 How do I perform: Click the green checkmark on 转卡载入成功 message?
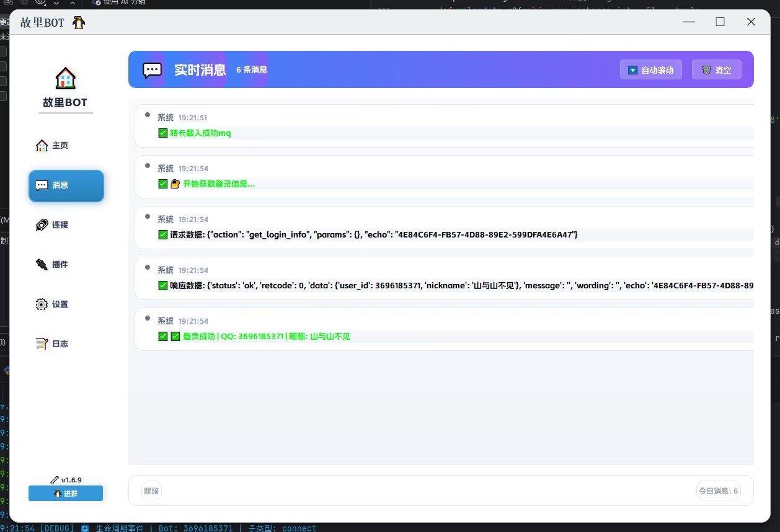coord(163,133)
